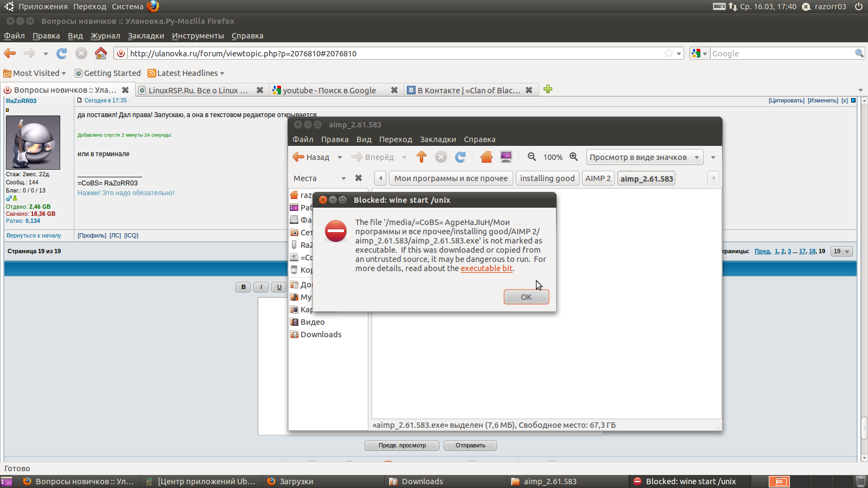868x488 pixels.
Task: Close the youtube Google search tab
Action: [394, 90]
